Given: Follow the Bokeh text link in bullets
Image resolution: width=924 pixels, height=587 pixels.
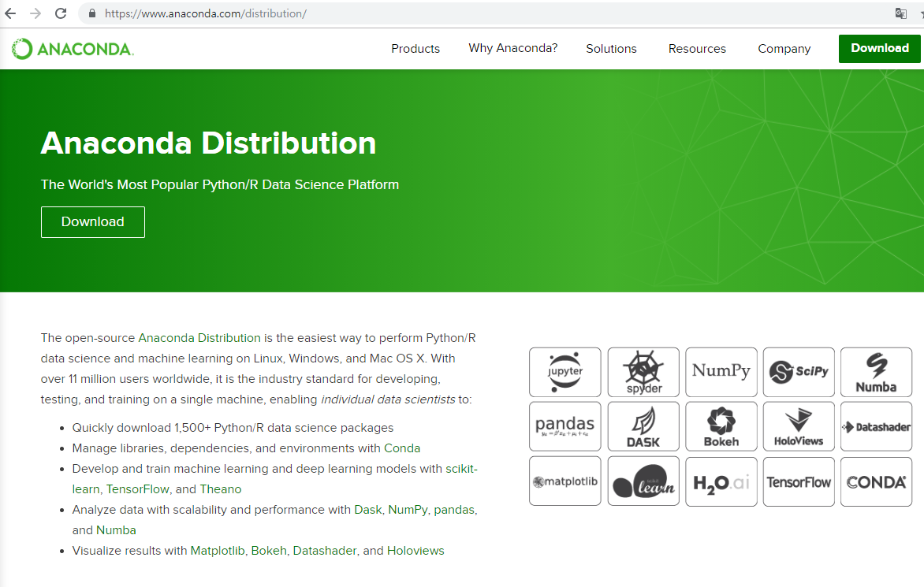Looking at the screenshot, I should point(269,551).
